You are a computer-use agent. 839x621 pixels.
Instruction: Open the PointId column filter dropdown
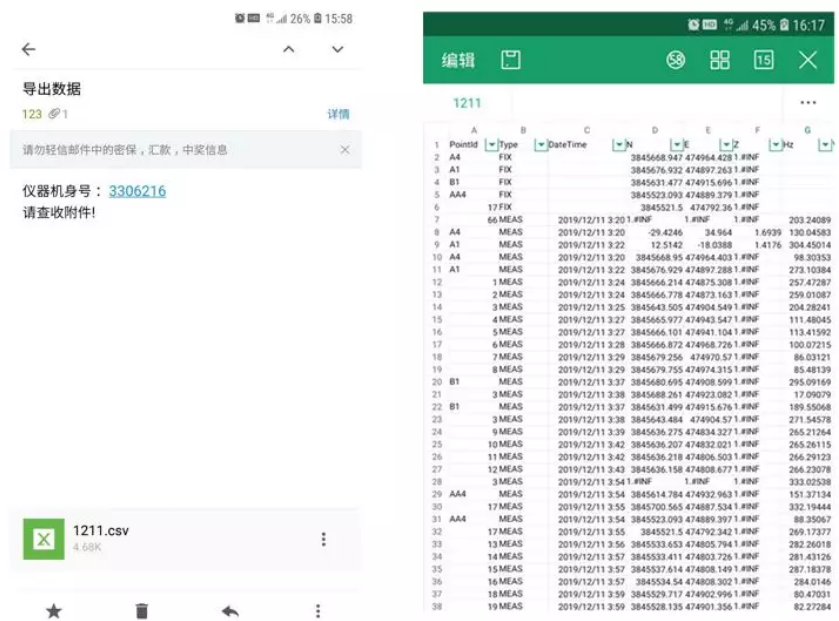pos(491,145)
